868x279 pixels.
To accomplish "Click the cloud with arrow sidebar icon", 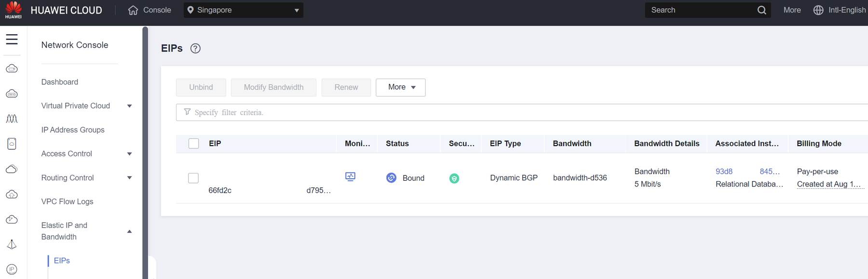I will click(12, 219).
